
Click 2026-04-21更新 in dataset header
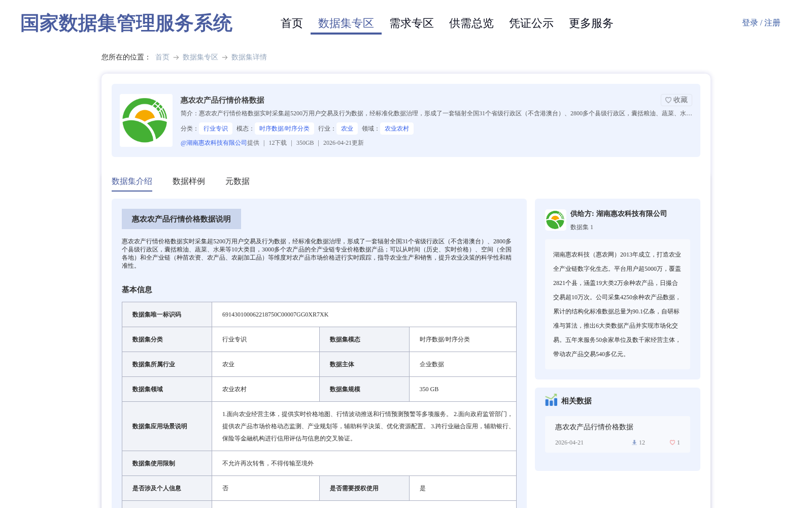click(344, 143)
